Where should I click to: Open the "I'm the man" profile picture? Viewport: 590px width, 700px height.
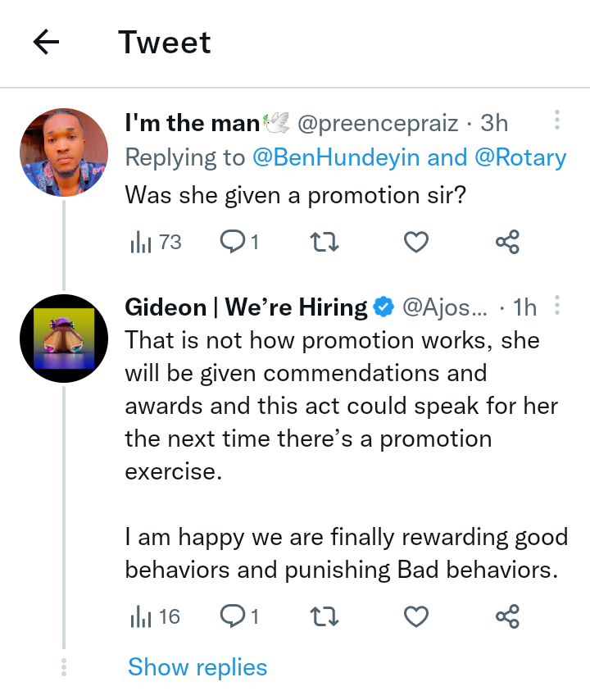[64, 152]
